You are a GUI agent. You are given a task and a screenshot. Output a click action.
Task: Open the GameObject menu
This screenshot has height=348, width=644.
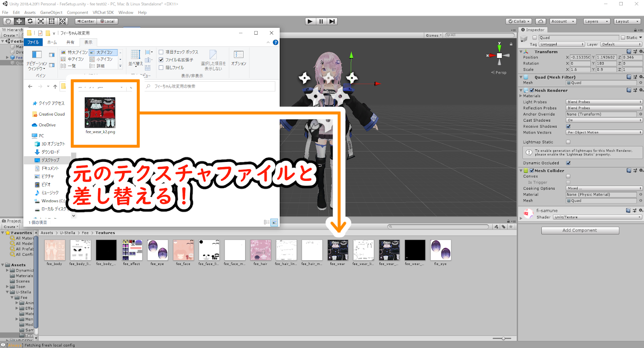[51, 12]
